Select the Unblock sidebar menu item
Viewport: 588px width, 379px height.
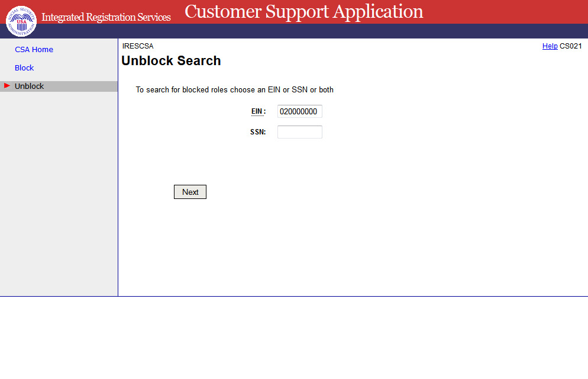(30, 86)
